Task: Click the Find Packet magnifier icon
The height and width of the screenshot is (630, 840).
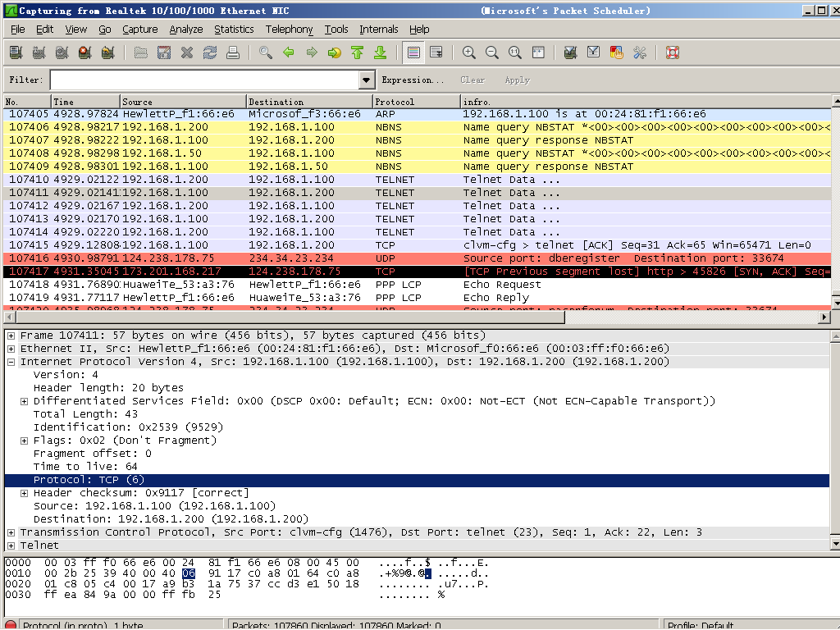Action: 265,52
